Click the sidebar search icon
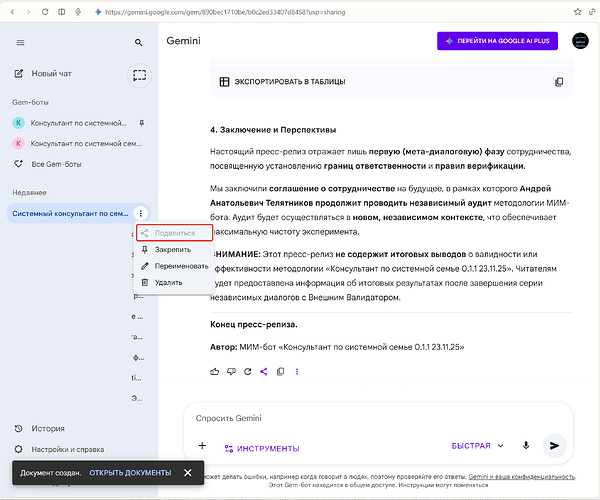The image size is (600, 500). click(139, 42)
